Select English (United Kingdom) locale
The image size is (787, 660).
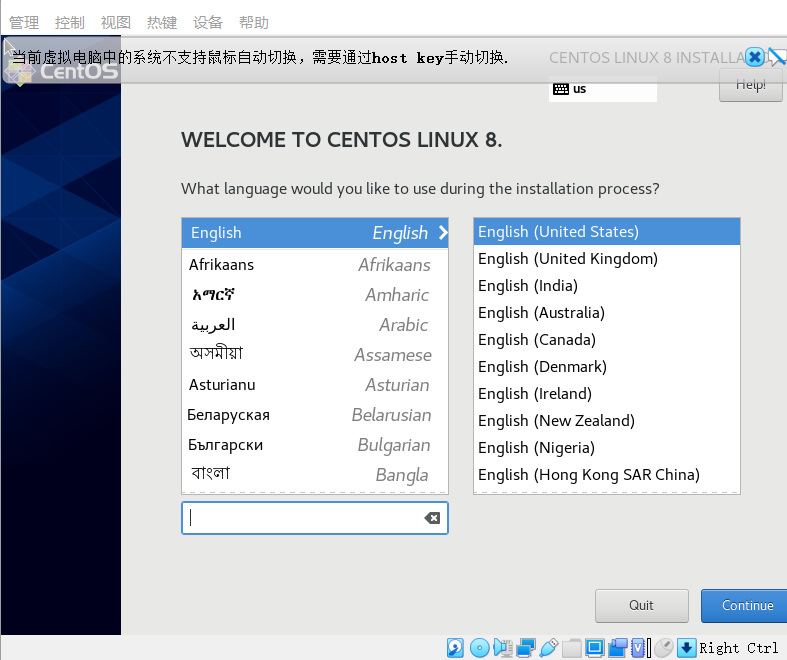[607, 259]
